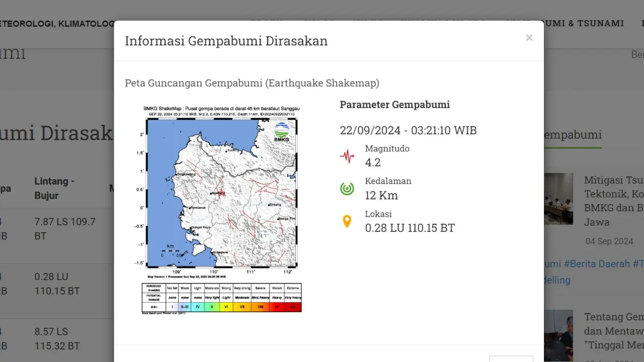Click the table cell 8.57 LS 115.32 BT

click(57, 339)
